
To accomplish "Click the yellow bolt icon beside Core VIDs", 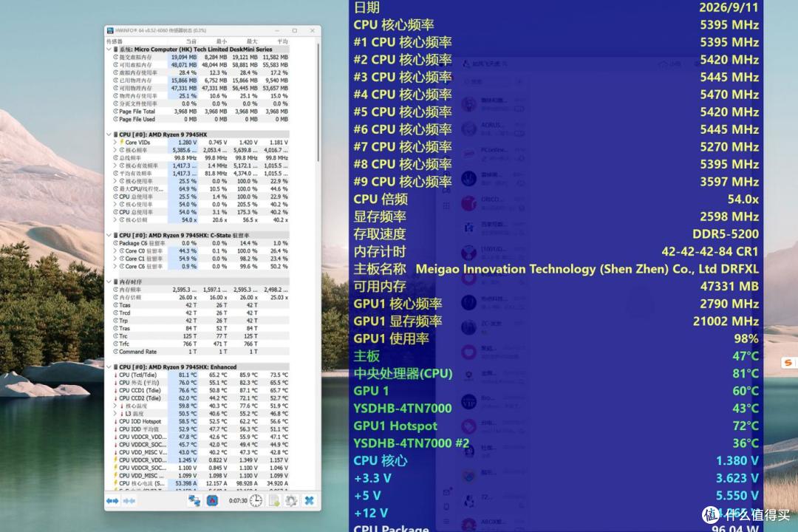I will [122, 143].
